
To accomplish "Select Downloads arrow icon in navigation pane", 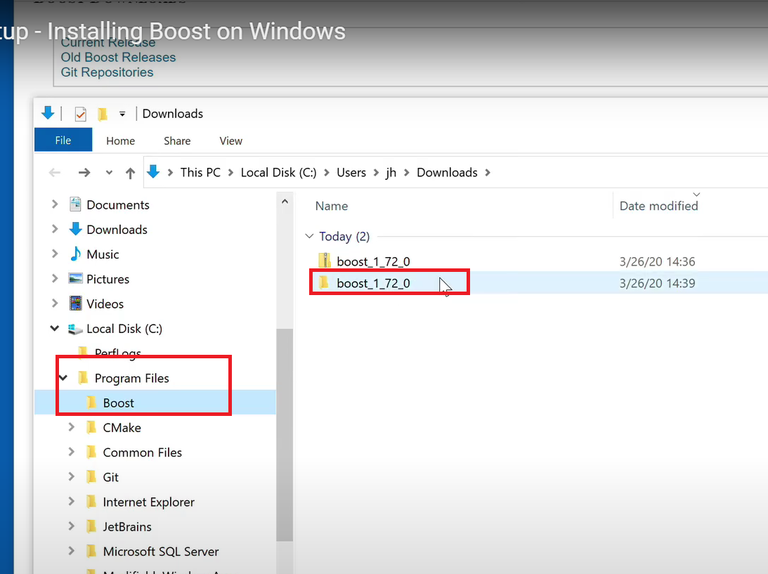I will point(75,229).
